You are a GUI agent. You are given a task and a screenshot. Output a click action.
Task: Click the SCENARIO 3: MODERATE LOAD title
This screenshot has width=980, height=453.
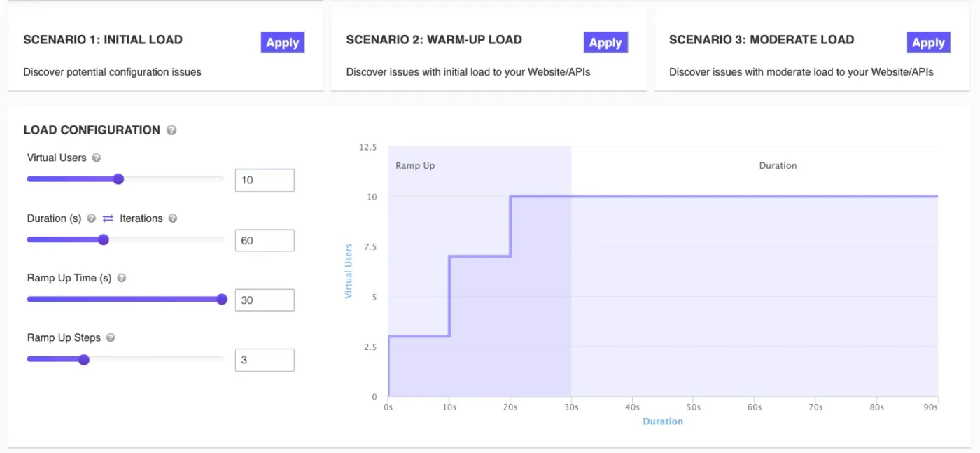[x=762, y=40]
